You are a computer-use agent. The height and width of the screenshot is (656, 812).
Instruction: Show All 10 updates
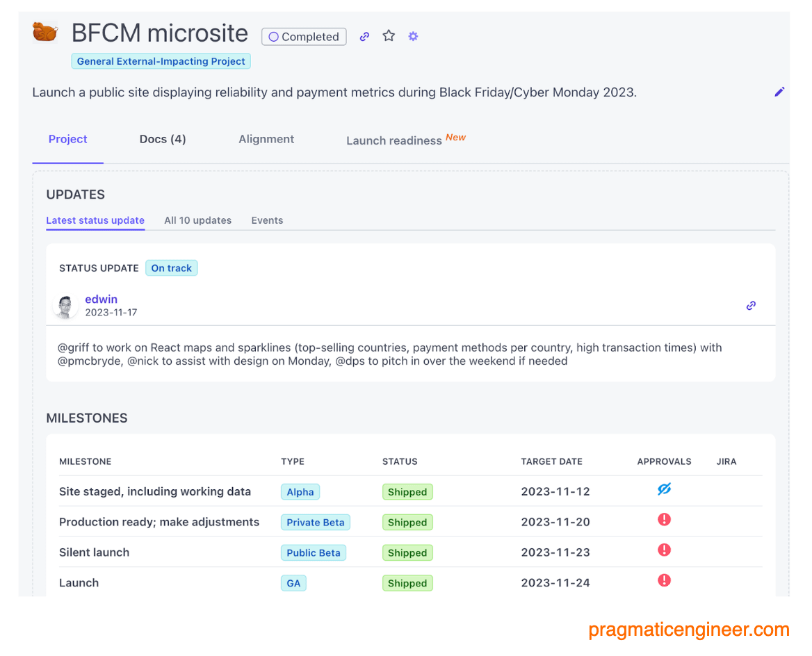click(198, 220)
